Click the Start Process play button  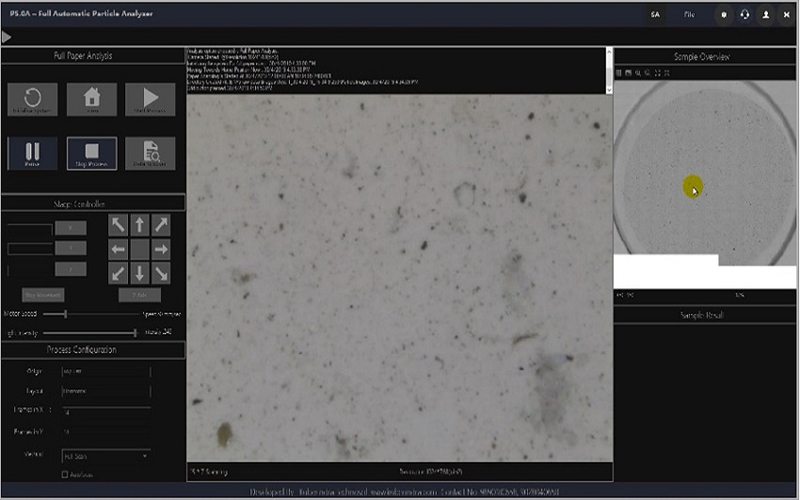click(x=151, y=99)
